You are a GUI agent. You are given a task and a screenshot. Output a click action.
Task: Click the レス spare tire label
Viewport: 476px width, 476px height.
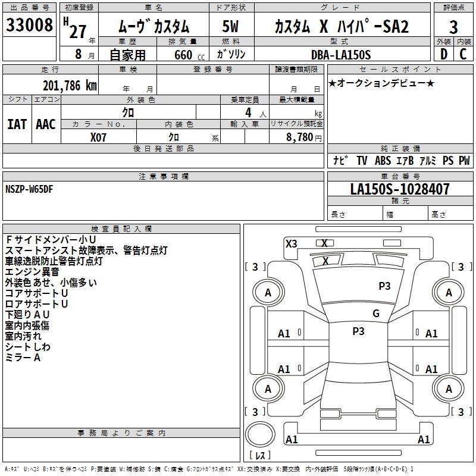point(260,455)
